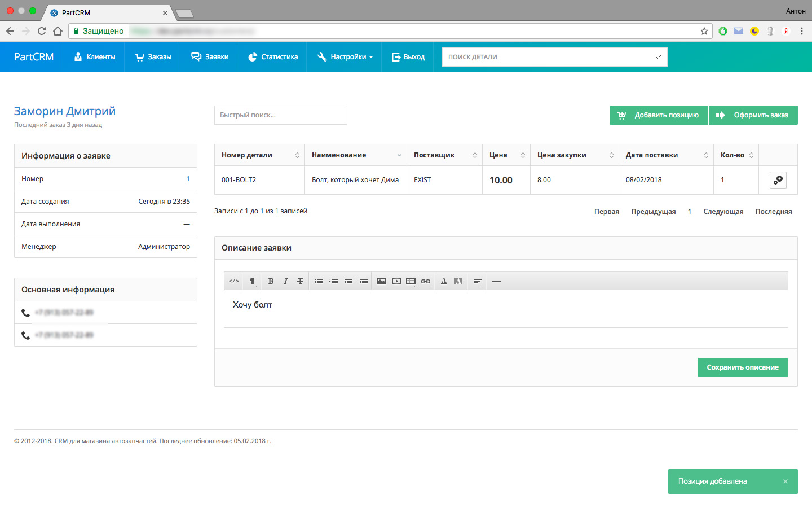The image size is (812, 508).
Task: Toggle strikethrough formatting in editor
Action: tap(300, 281)
